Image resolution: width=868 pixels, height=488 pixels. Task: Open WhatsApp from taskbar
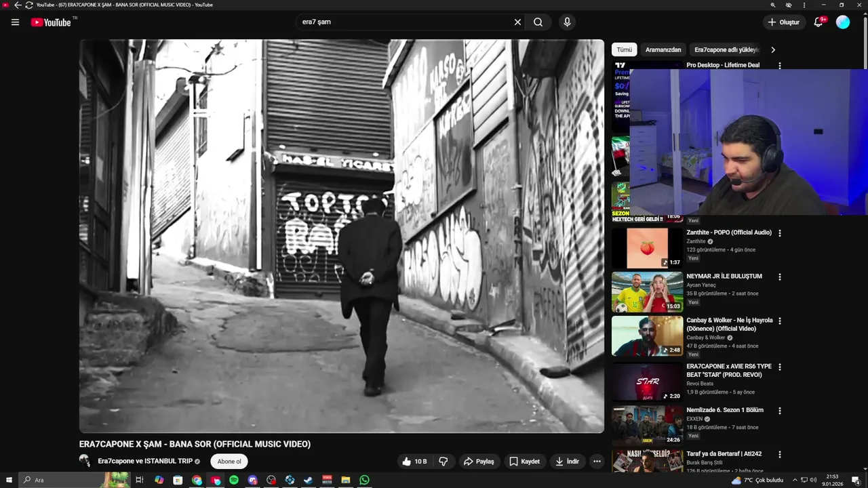(365, 480)
